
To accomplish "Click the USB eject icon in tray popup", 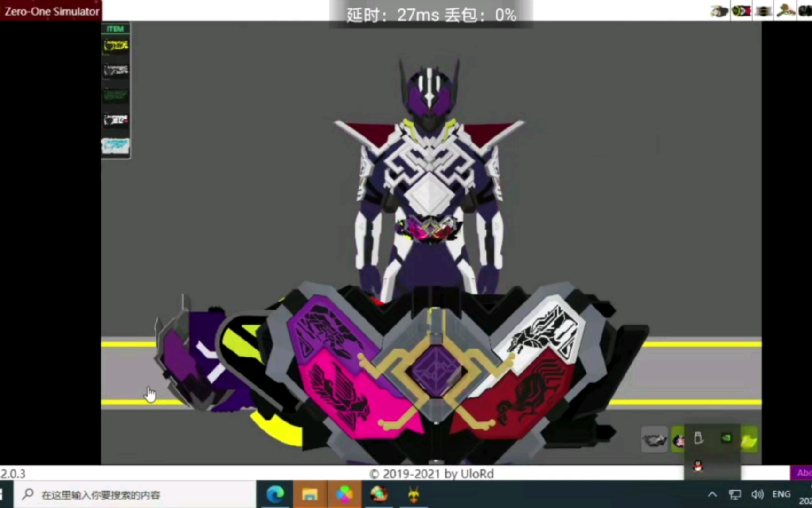I will pyautogui.click(x=699, y=438).
